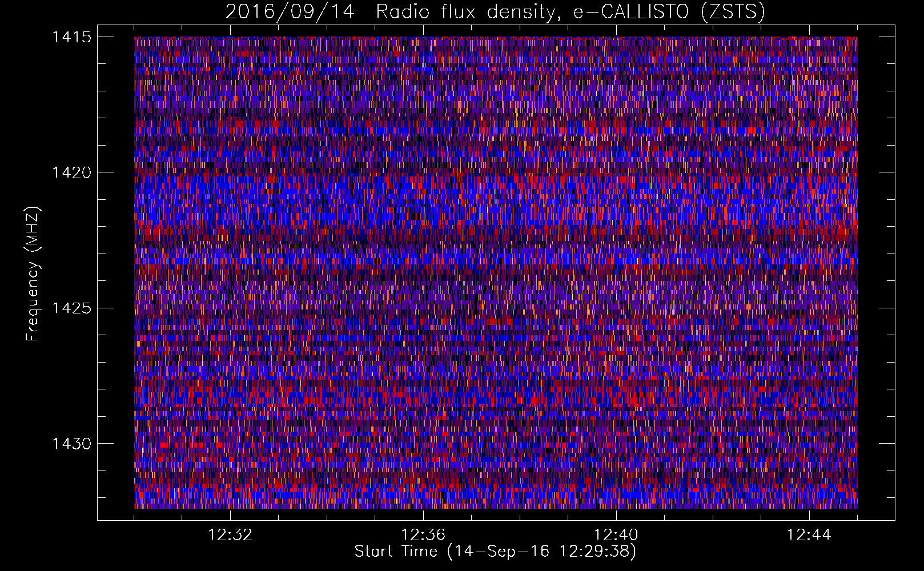This screenshot has width=924, height=571.
Task: Click the 'Frequency (MHZ)' axis label
Action: pyautogui.click(x=33, y=274)
